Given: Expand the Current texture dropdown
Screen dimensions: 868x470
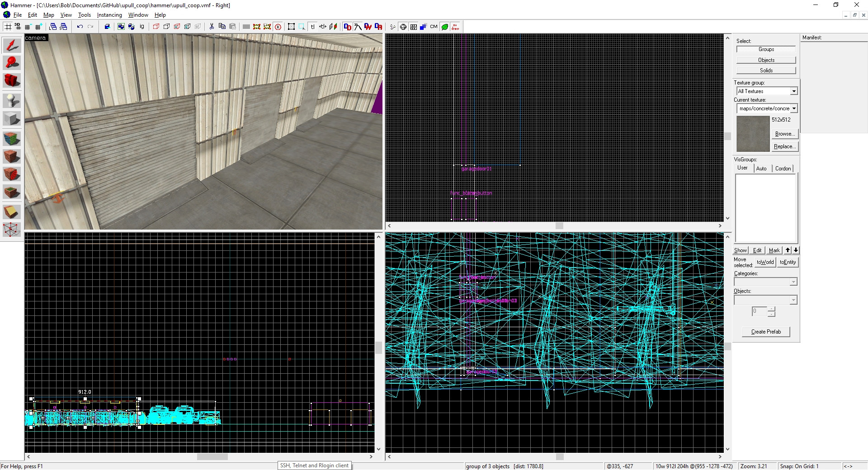Looking at the screenshot, I should point(794,108).
